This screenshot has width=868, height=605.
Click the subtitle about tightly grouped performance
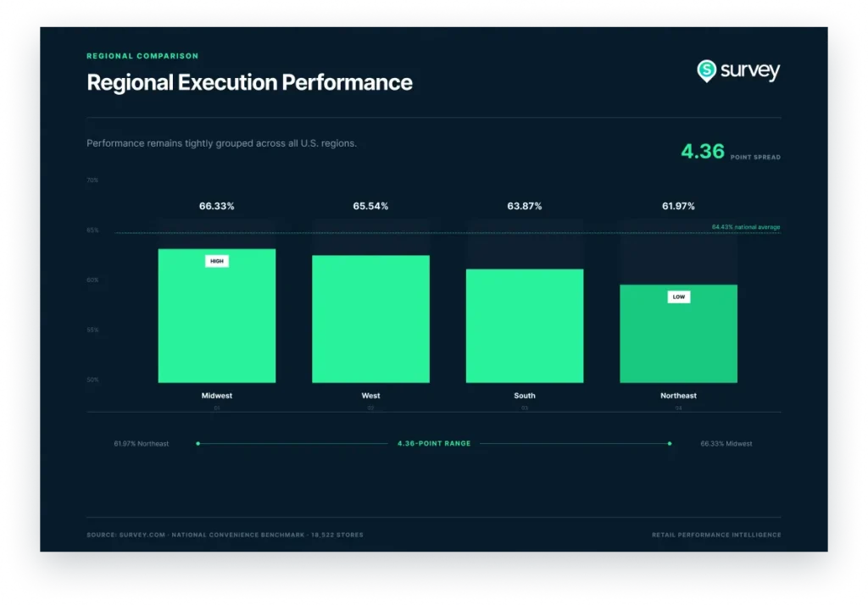point(221,143)
